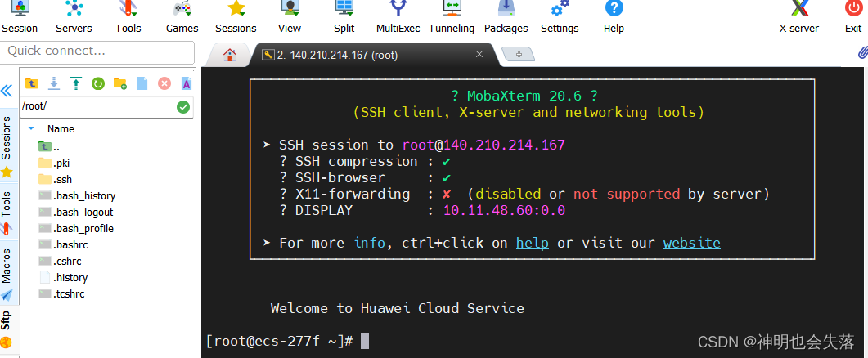Click the Name column header
Viewport: 868px width, 358px height.
(61, 129)
